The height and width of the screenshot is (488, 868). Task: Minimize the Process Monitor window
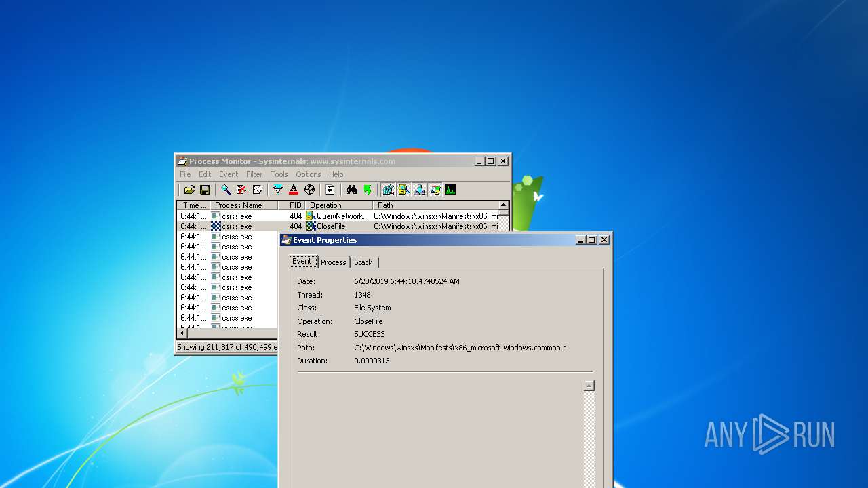coord(479,161)
